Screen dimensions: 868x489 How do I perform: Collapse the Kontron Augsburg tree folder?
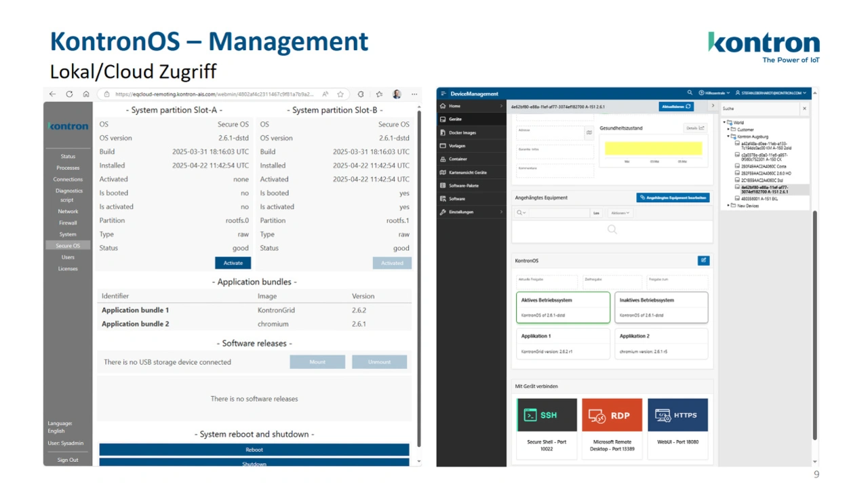click(728, 136)
